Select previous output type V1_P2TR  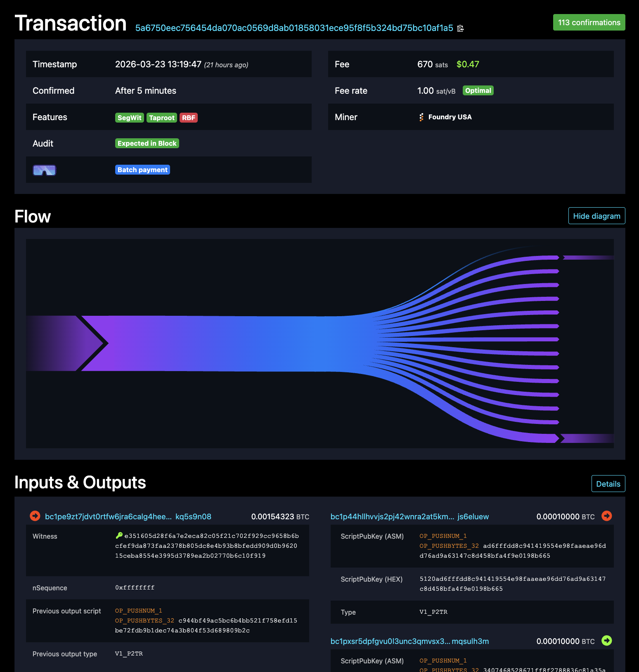click(x=129, y=653)
